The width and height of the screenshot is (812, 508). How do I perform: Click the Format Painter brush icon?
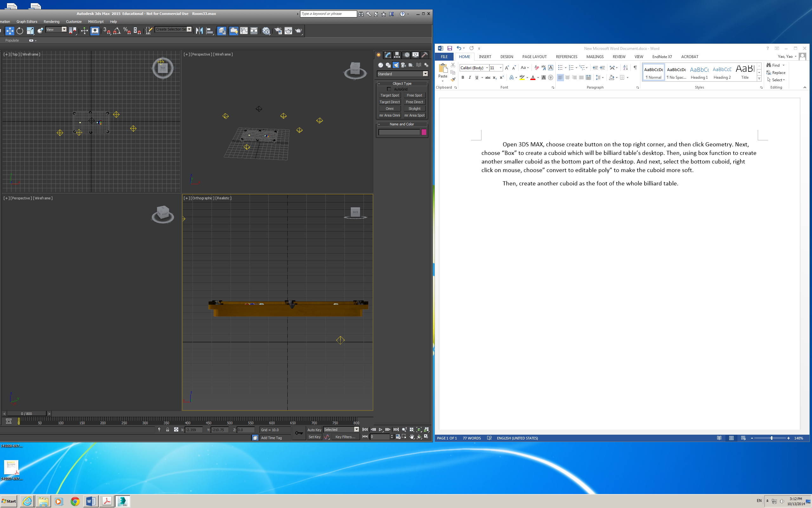click(x=453, y=80)
